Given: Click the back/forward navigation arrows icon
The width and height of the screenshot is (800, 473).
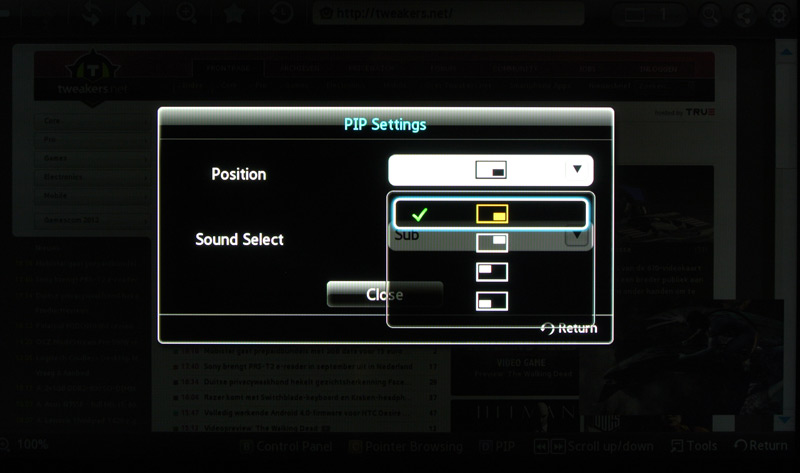Looking at the screenshot, I should click(x=91, y=13).
